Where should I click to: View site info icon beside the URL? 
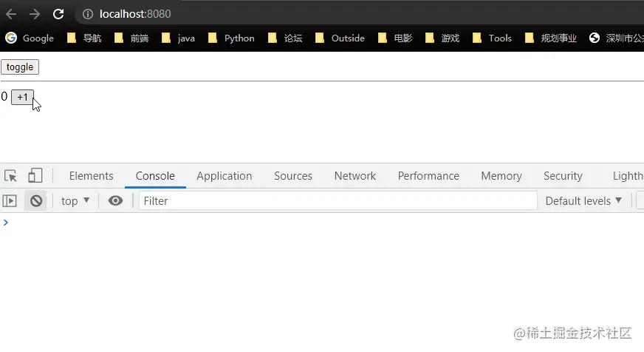[x=87, y=14]
